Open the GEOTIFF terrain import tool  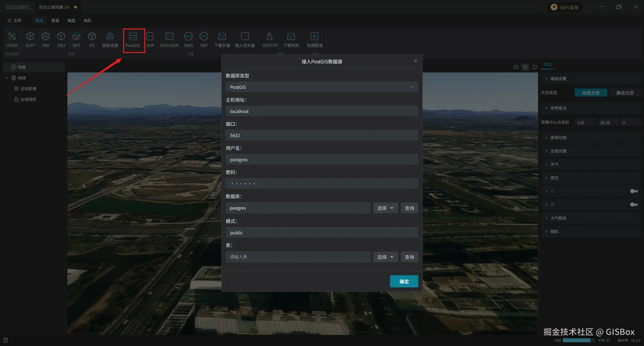coord(270,40)
